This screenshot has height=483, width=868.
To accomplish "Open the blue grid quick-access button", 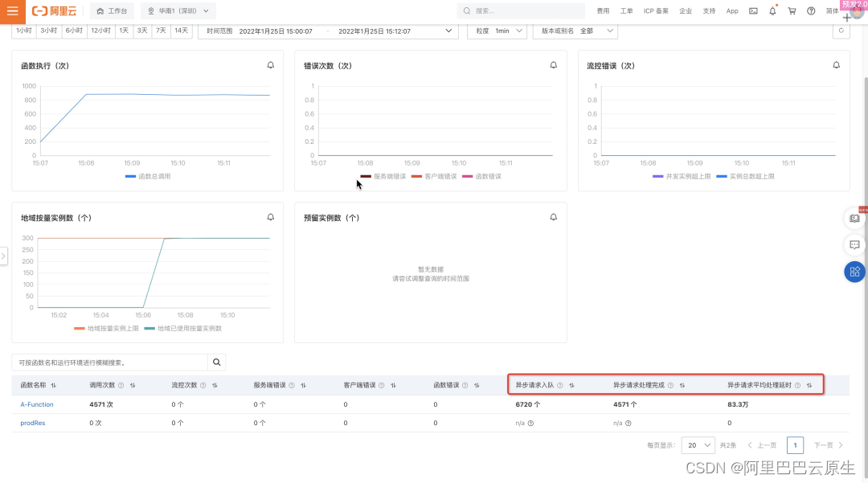I will click(854, 272).
